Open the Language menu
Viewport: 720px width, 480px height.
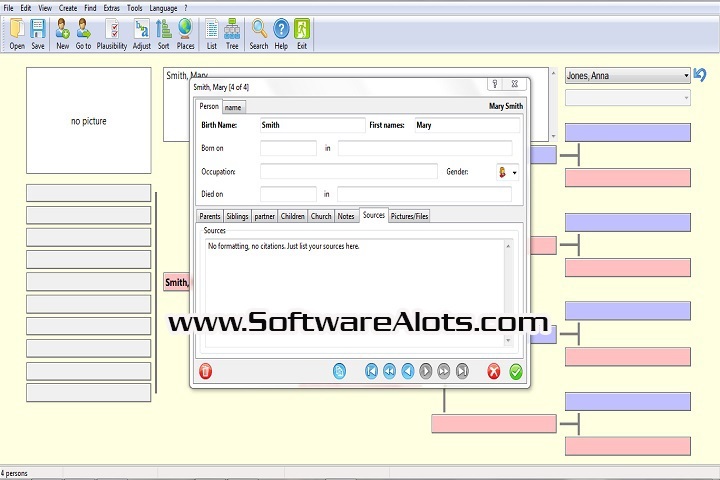163,8
